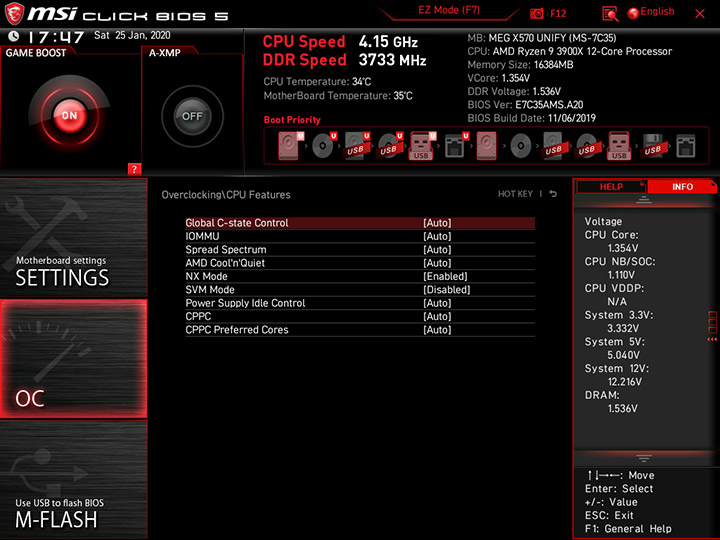Click the CPU Temperature 34°C reading
Image resolution: width=720 pixels, height=540 pixels.
[317, 82]
